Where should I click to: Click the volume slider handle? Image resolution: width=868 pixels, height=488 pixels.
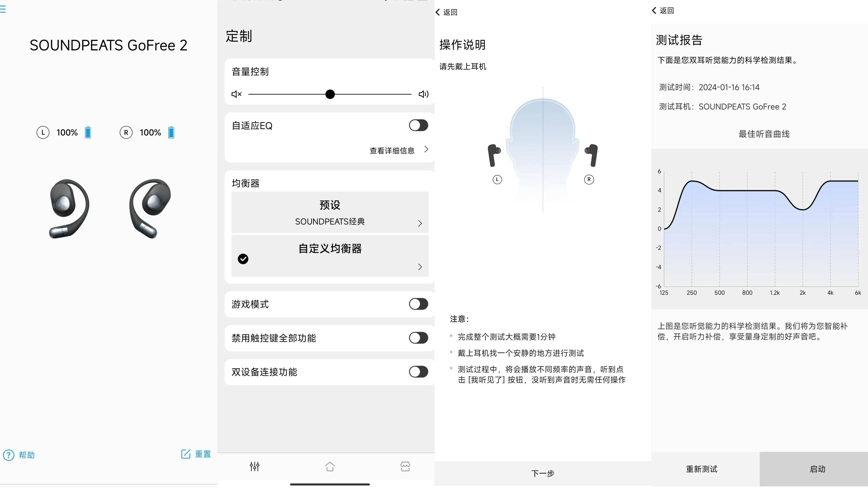tap(330, 94)
